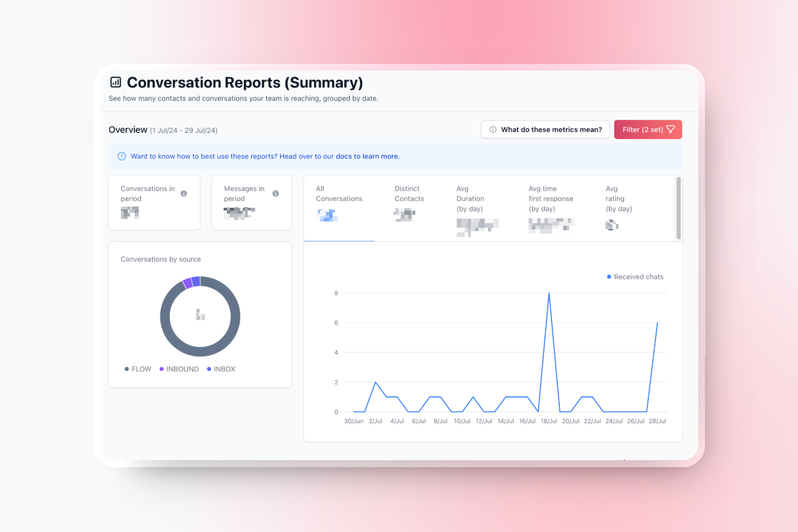Click the FLOW legend marker under the donut chart
This screenshot has height=532, width=798.
coord(126,369)
